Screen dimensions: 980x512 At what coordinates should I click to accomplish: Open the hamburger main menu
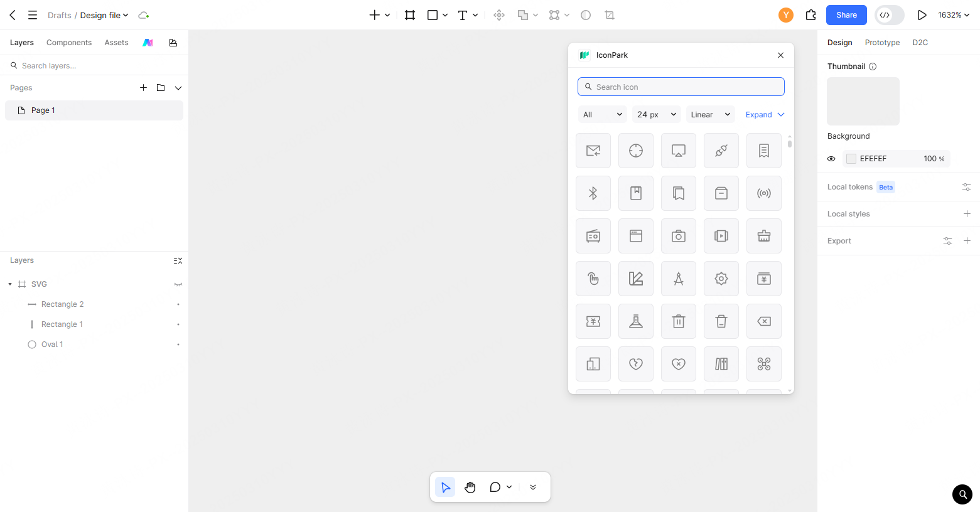tap(33, 15)
